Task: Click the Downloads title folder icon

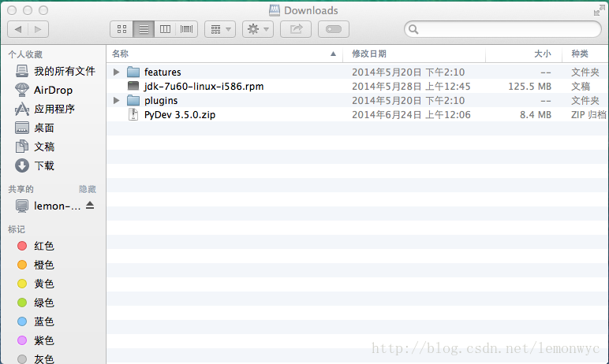Action: 275,10
